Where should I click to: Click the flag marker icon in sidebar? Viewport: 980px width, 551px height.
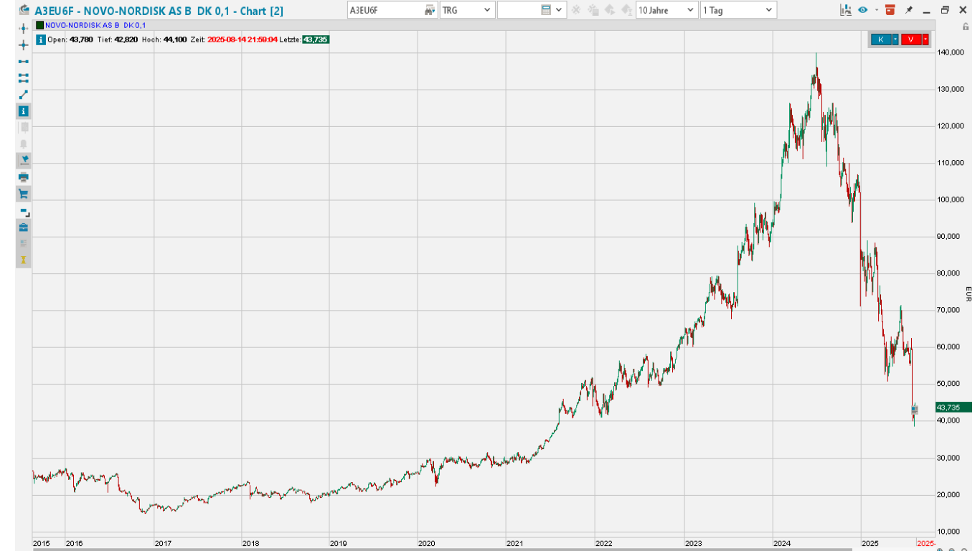(24, 160)
